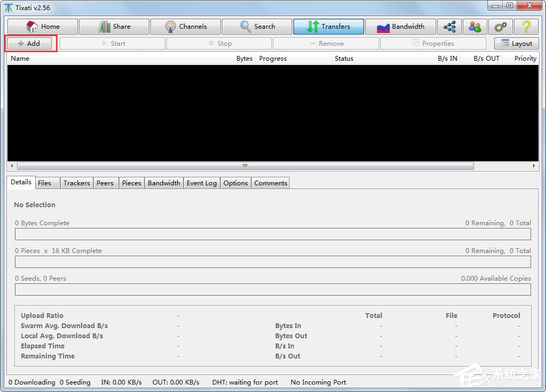Sort transfers by B/s IN column

(x=439, y=59)
